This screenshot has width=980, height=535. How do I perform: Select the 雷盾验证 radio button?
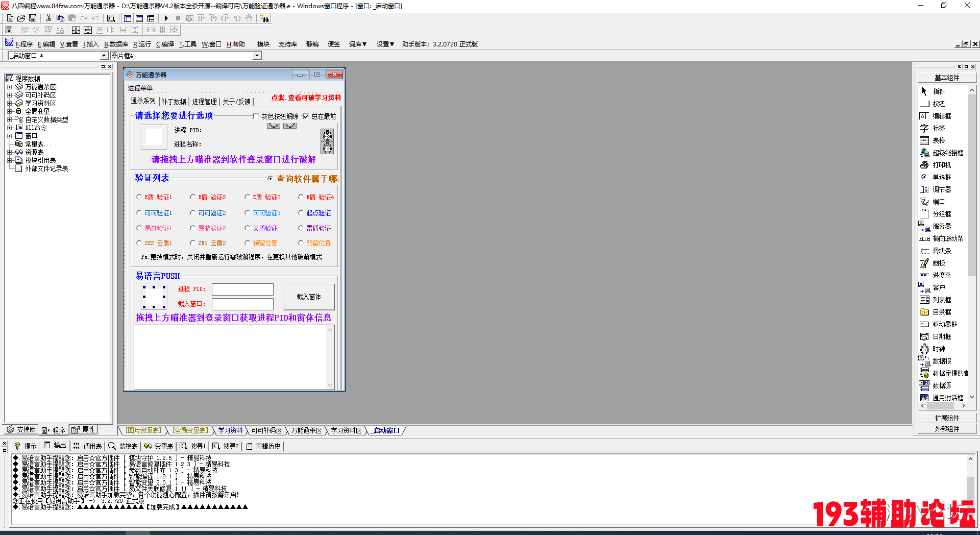point(301,228)
